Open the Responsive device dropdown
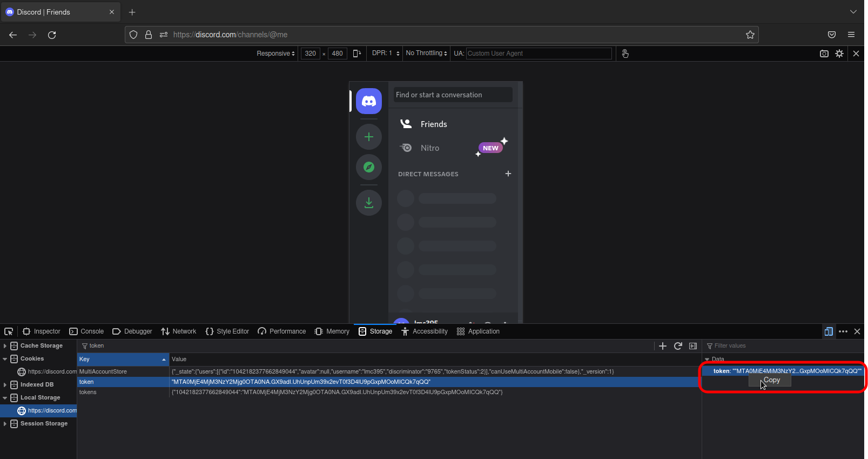The image size is (868, 459). point(275,54)
